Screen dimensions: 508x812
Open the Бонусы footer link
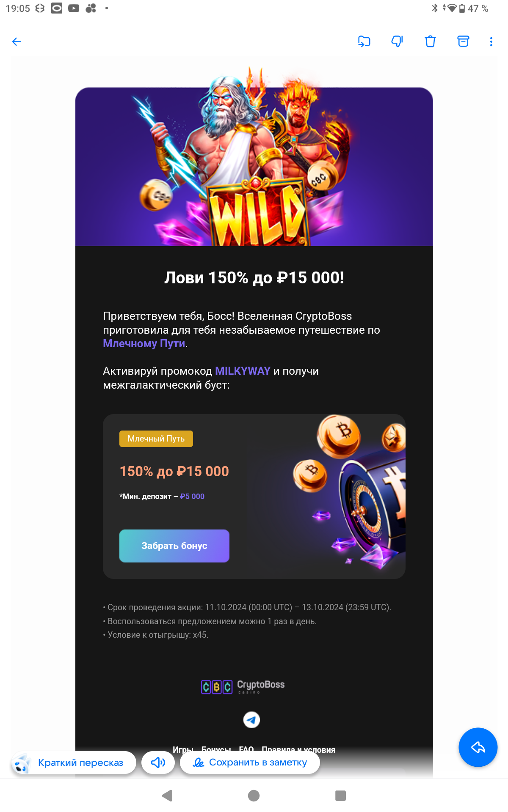point(216,749)
